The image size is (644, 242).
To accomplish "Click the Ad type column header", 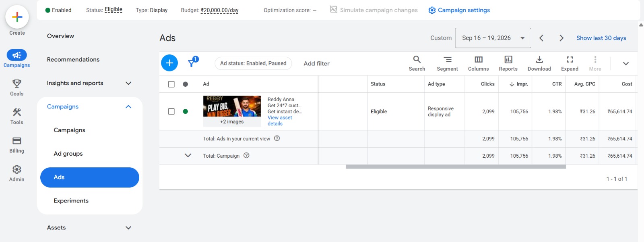I will (x=436, y=84).
